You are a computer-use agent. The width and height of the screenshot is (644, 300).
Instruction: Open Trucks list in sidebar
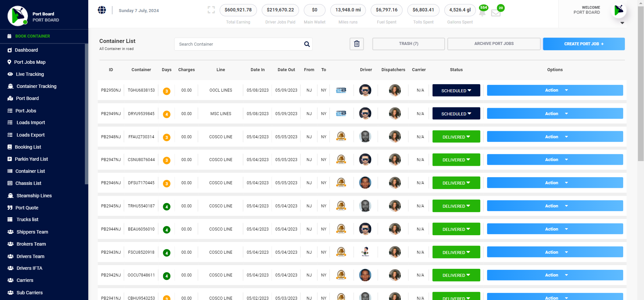pos(27,219)
